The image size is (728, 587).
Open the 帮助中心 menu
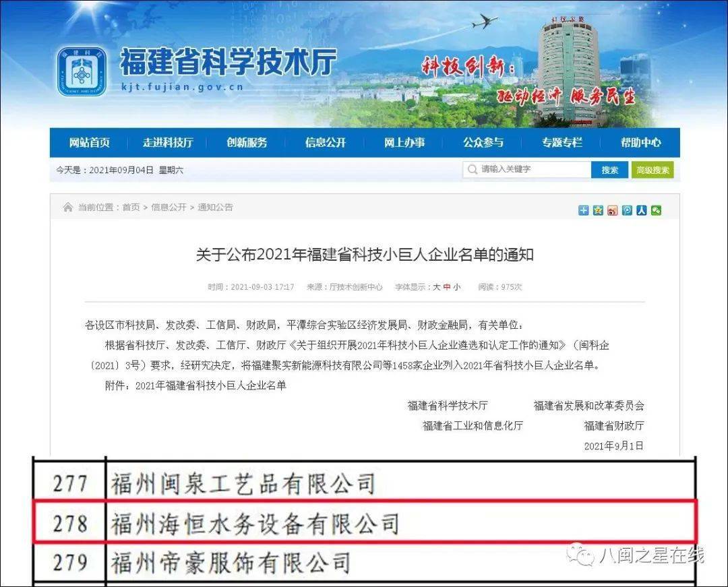642,142
